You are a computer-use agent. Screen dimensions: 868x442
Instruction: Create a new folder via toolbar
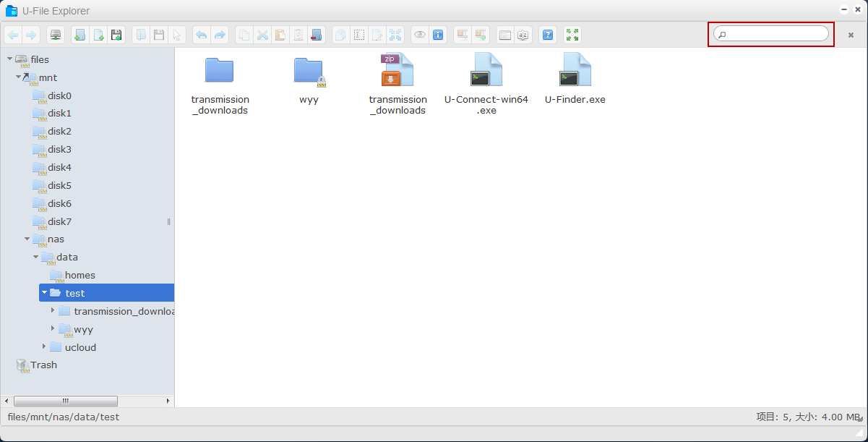(x=80, y=35)
